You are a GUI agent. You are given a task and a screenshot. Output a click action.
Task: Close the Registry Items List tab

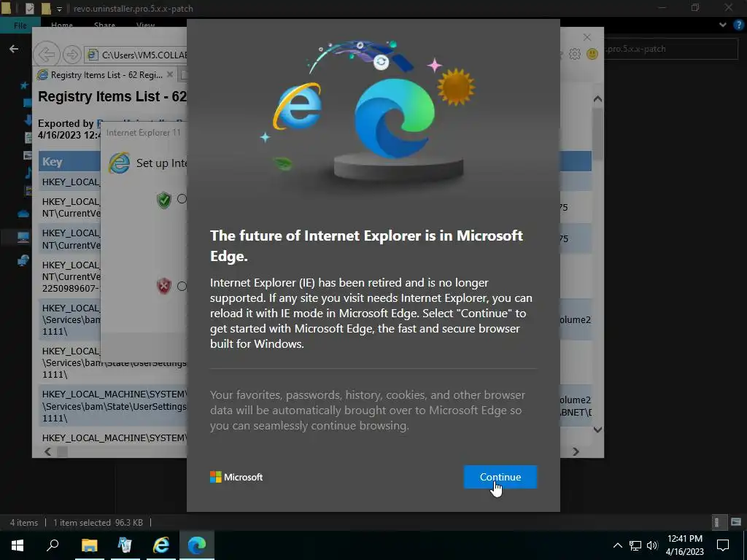pos(169,75)
